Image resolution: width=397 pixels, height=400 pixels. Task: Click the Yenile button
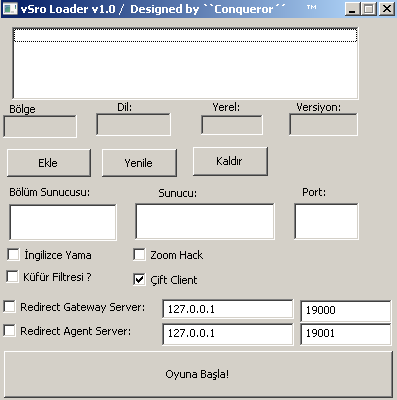(139, 163)
